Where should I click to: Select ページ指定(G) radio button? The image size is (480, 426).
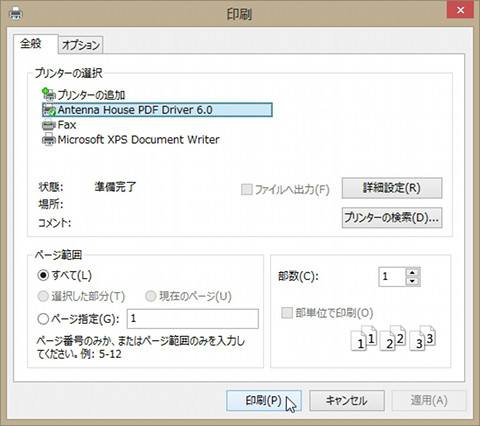coord(43,319)
